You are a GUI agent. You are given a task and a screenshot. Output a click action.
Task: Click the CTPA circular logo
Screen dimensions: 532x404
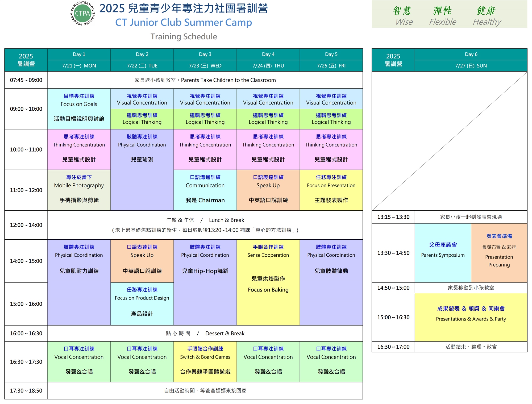pos(82,13)
